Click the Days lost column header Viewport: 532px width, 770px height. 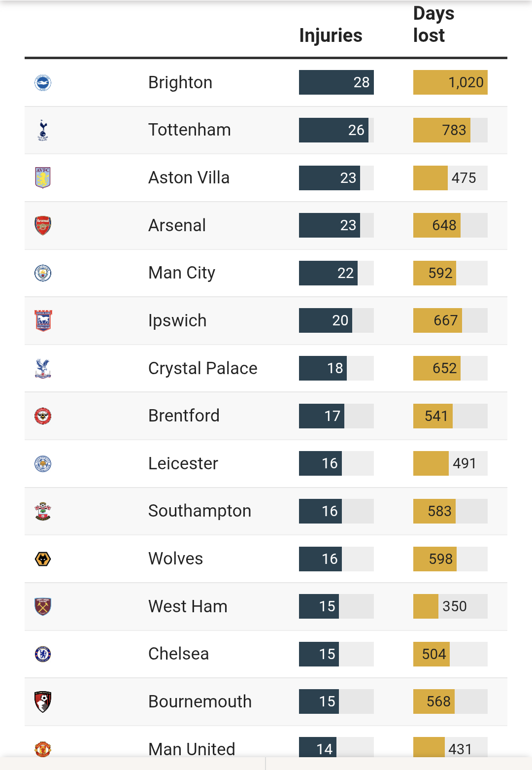click(x=434, y=24)
